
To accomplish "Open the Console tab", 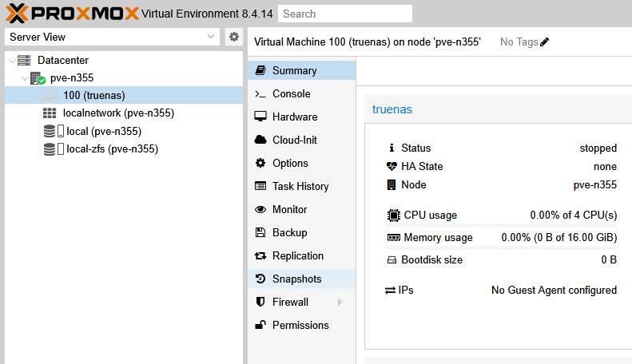I will point(291,93).
